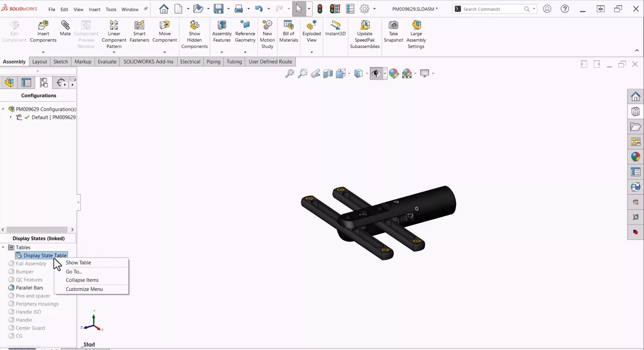The width and height of the screenshot is (644, 350).
Task: Click the Configurations tab panel button
Action: pyautogui.click(x=44, y=82)
